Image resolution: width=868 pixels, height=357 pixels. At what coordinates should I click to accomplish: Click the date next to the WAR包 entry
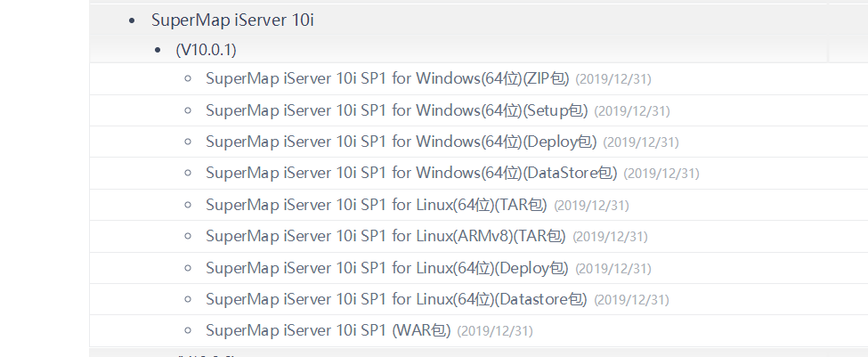click(x=495, y=331)
